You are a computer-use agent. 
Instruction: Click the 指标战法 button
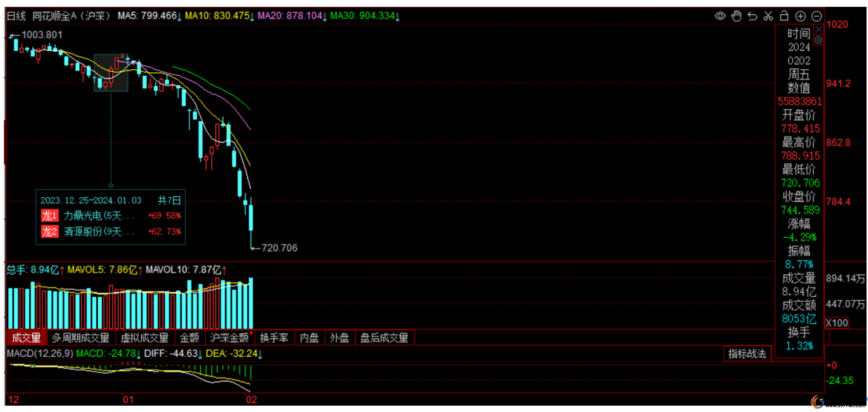pyautogui.click(x=747, y=354)
